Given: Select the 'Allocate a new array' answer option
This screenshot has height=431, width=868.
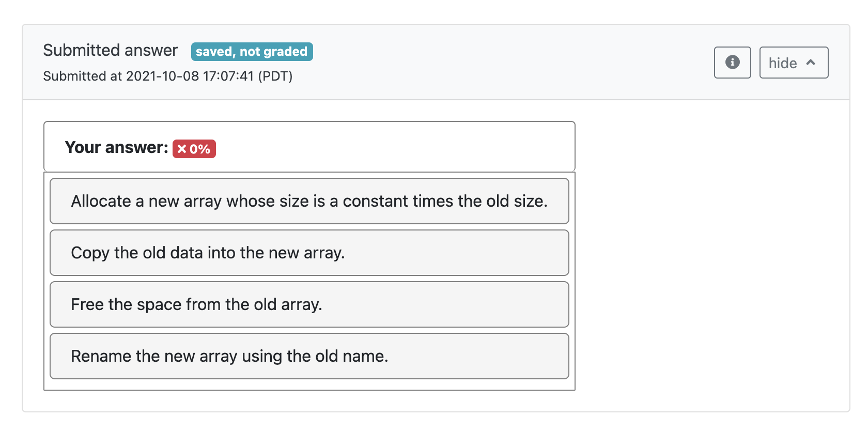Looking at the screenshot, I should tap(309, 201).
